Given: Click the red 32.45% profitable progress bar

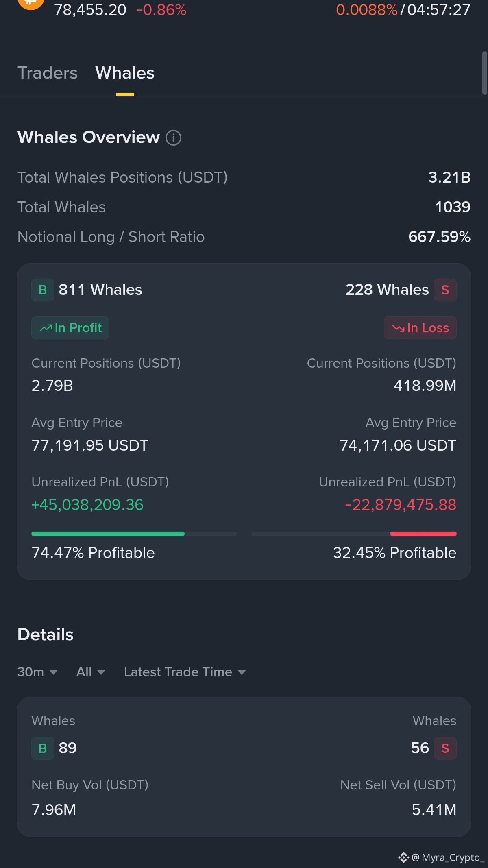Looking at the screenshot, I should [354, 534].
